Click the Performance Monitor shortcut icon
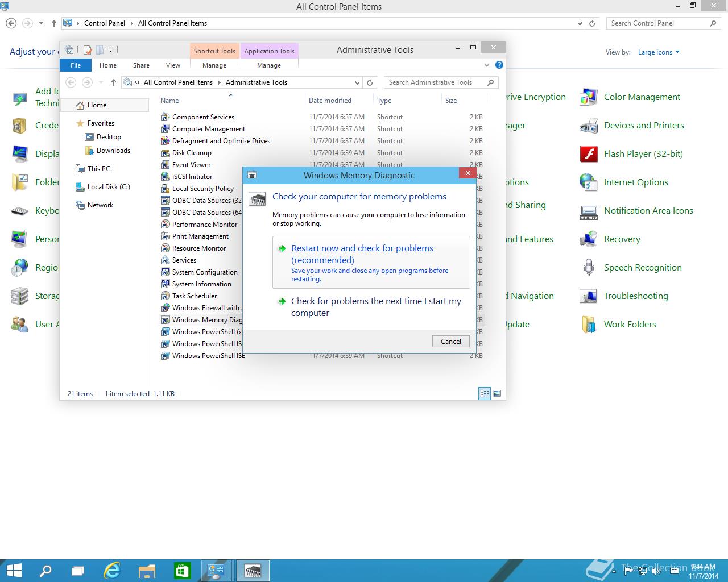The image size is (728, 582). point(165,225)
